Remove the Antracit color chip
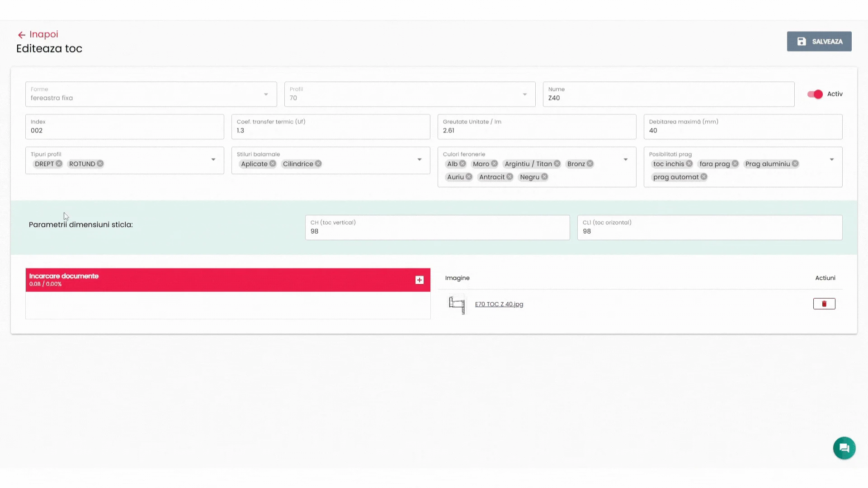 [x=509, y=177]
